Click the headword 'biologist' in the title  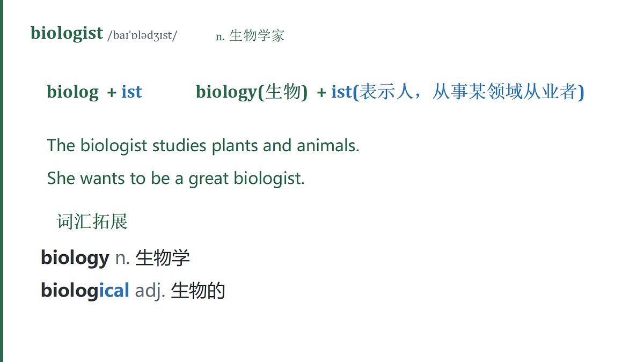pyautogui.click(x=67, y=33)
